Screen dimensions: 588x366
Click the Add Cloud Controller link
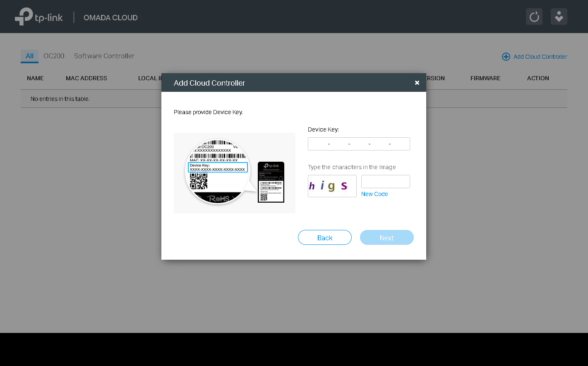coord(540,57)
